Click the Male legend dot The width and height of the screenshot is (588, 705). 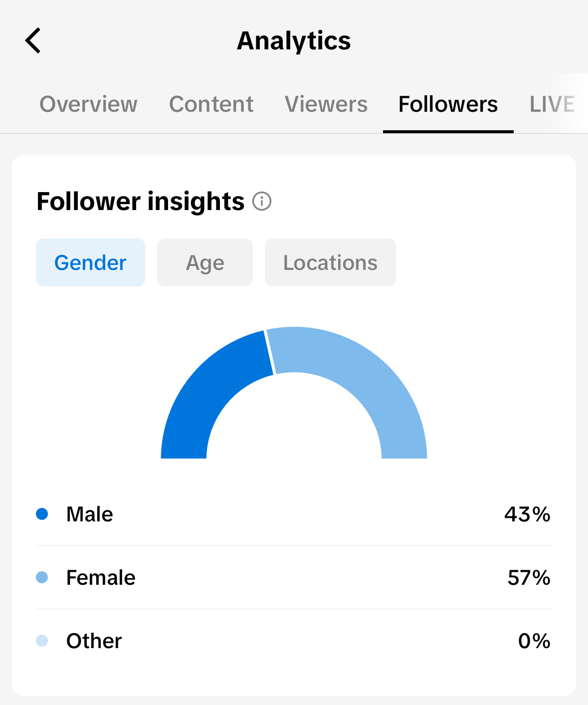point(42,514)
